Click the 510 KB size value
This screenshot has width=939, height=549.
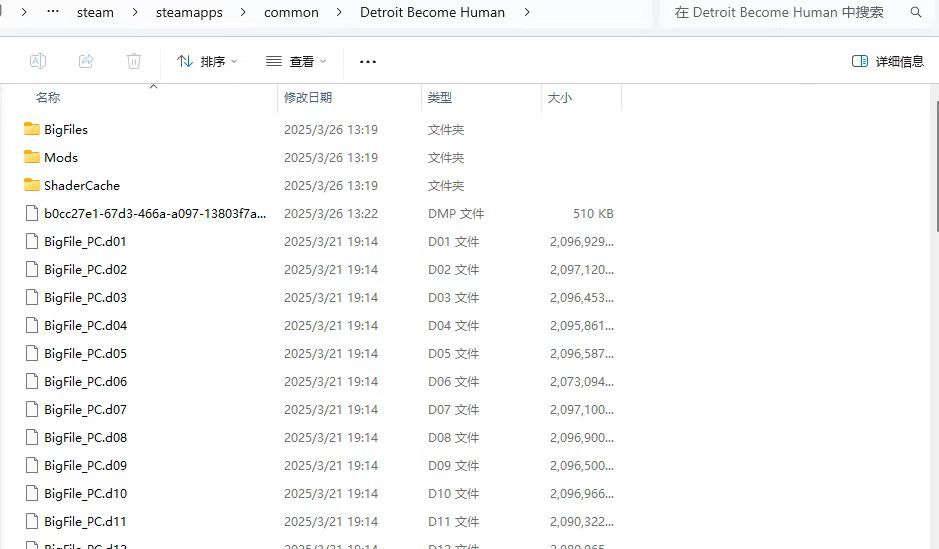click(x=593, y=214)
